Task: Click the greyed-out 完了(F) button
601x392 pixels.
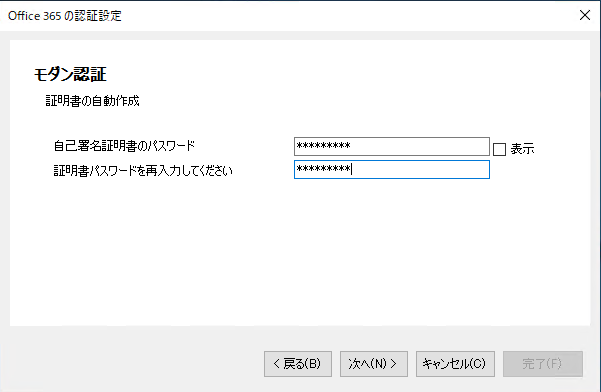Action: click(x=543, y=364)
